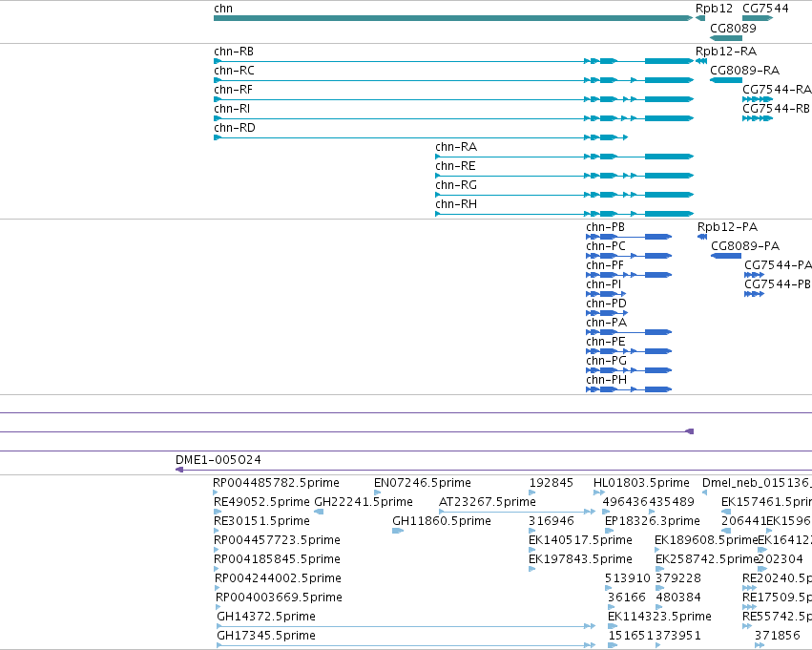Screen dimensions: 812x650
Task: Select the Rpb12-PA protein label
Action: click(x=728, y=227)
